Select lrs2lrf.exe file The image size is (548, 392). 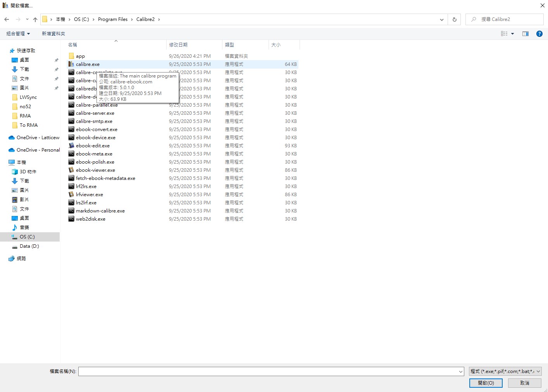(x=86, y=203)
